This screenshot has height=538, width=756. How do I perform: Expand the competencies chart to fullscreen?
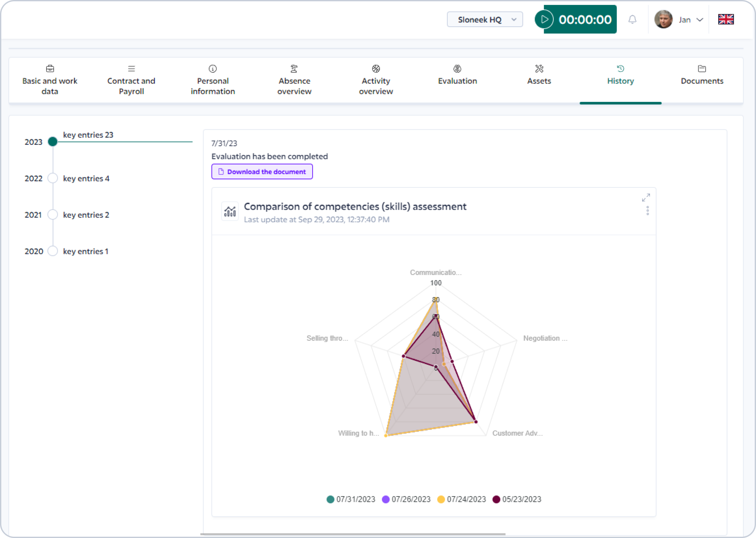(x=646, y=197)
